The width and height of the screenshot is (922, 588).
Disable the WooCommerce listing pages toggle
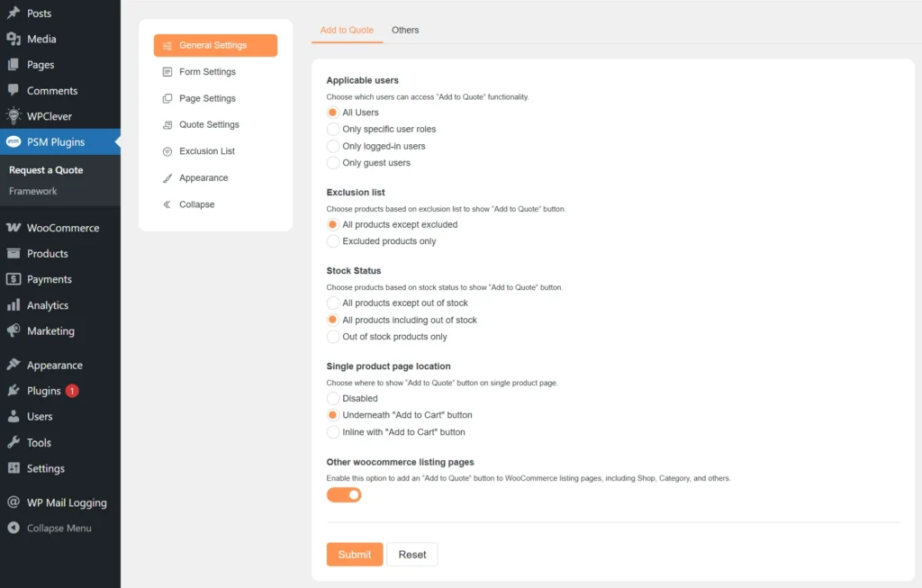coord(344,494)
